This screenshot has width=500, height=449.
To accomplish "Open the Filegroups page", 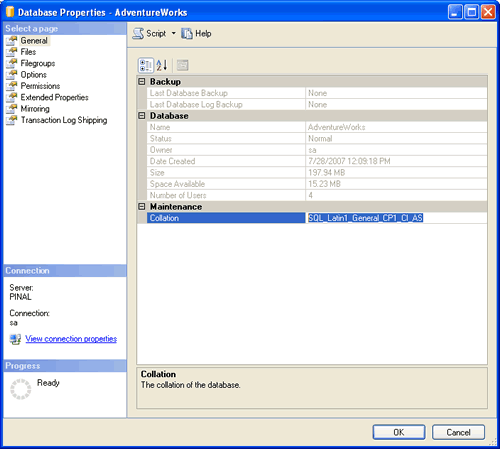I will pyautogui.click(x=38, y=63).
